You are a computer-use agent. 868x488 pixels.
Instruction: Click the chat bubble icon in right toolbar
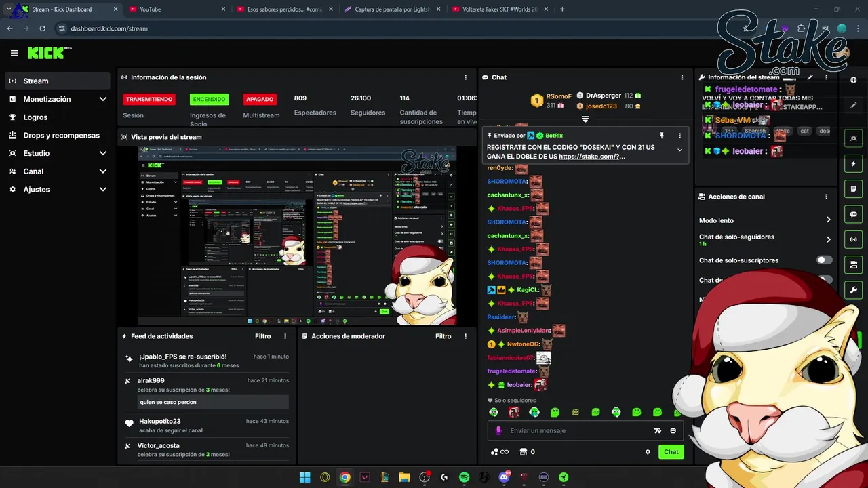pyautogui.click(x=854, y=214)
